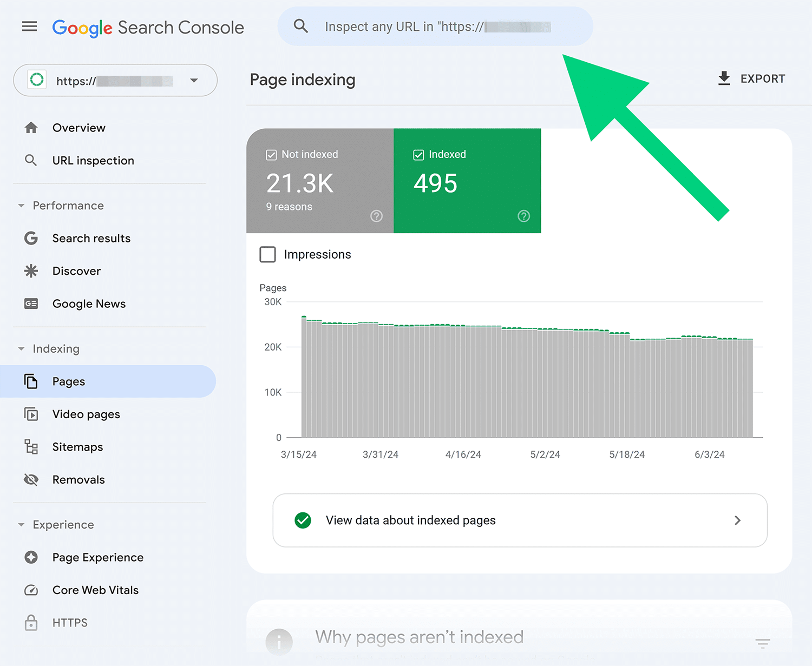
Task: Click the search magnifier icon in URL bar
Action: 301,26
